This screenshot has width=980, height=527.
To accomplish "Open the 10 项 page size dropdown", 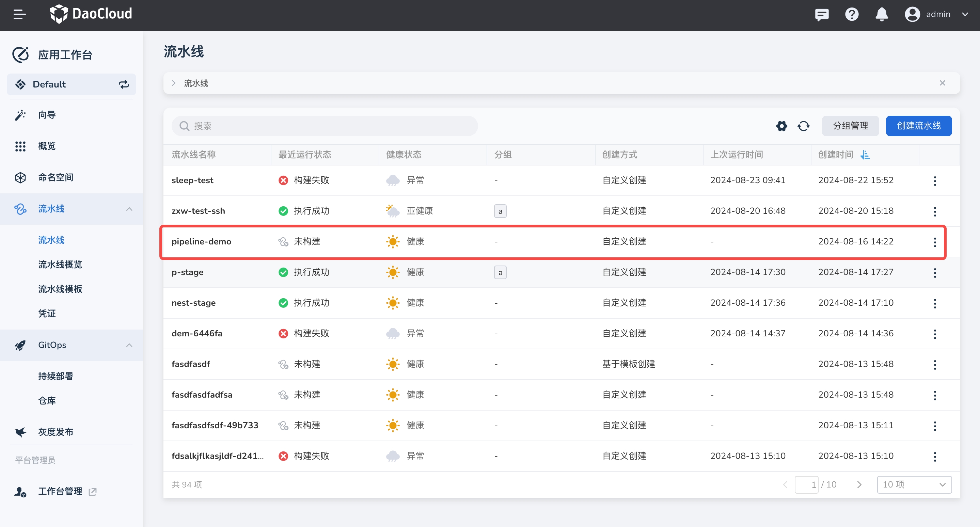I will coord(914,484).
